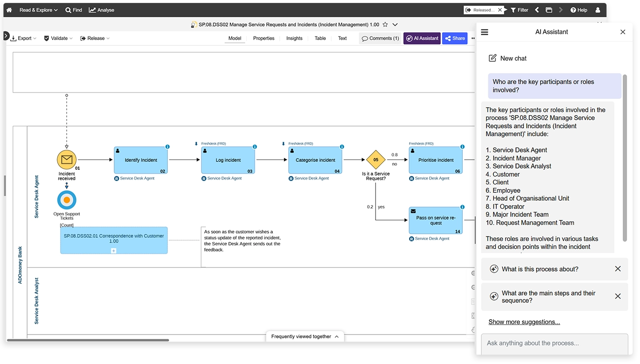Viewport: 640px width, 364px height.
Task: Start a New chat
Action: pyautogui.click(x=507, y=58)
